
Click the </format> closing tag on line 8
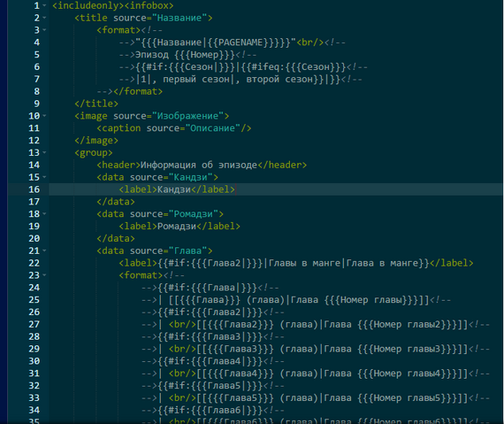tap(138, 92)
